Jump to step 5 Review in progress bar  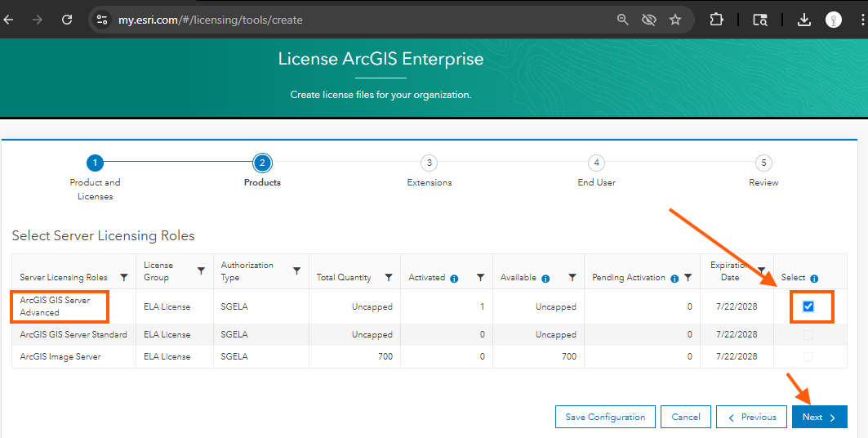tap(763, 163)
